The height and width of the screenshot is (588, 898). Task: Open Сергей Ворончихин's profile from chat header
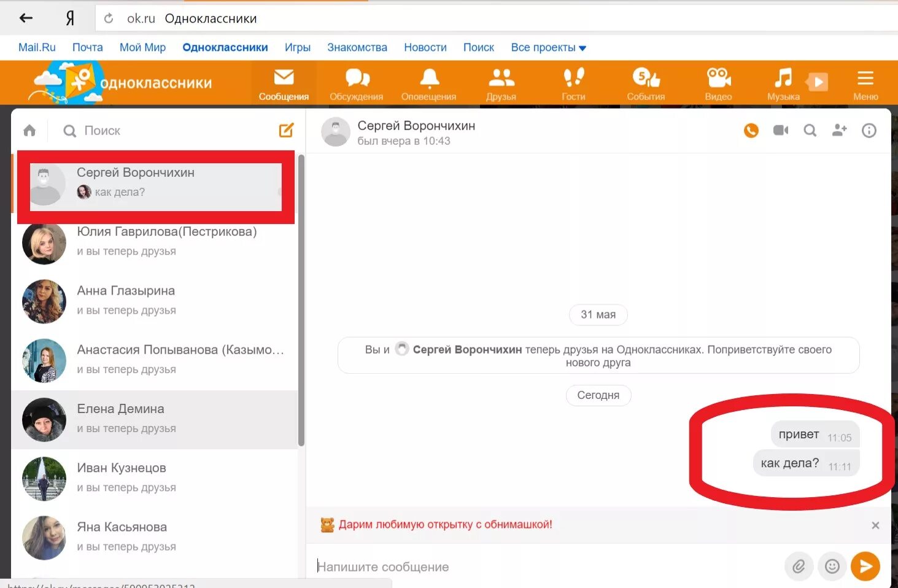pos(416,126)
